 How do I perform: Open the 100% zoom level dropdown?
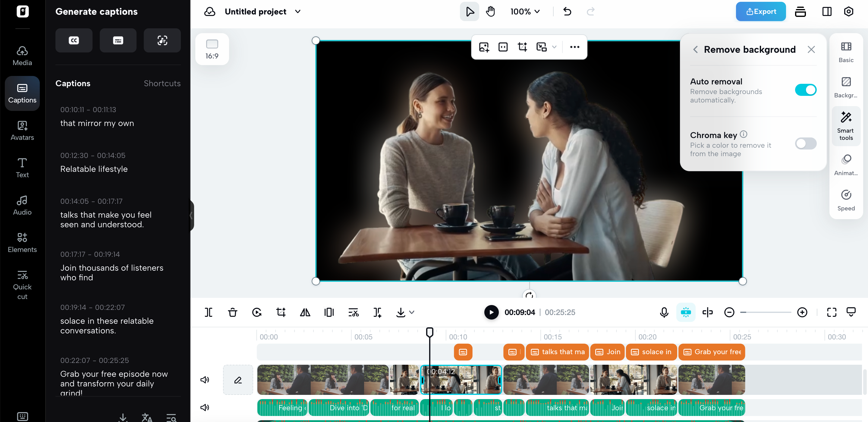[525, 11]
